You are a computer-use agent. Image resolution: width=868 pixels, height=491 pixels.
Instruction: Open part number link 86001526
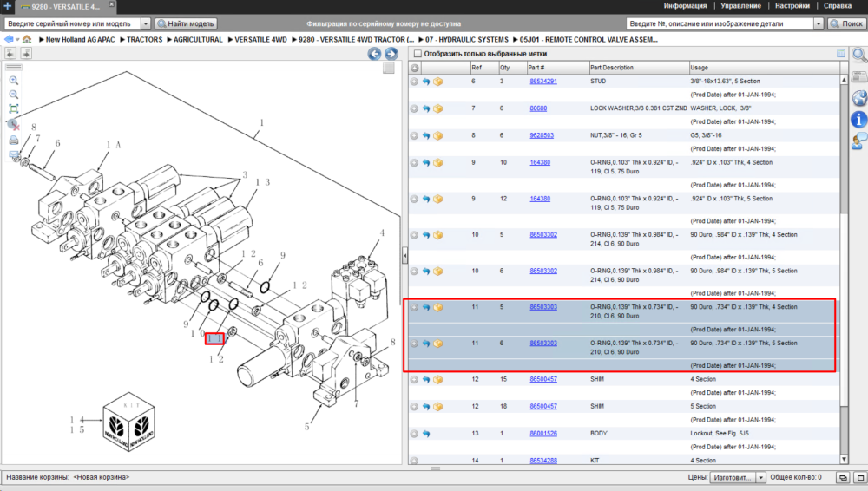(x=543, y=434)
